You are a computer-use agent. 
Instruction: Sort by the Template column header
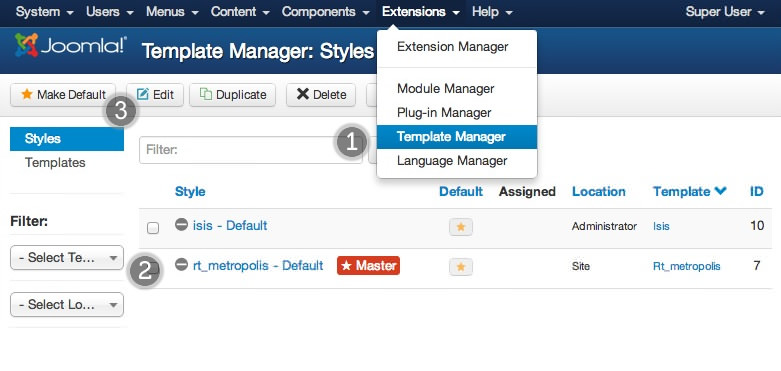(690, 191)
